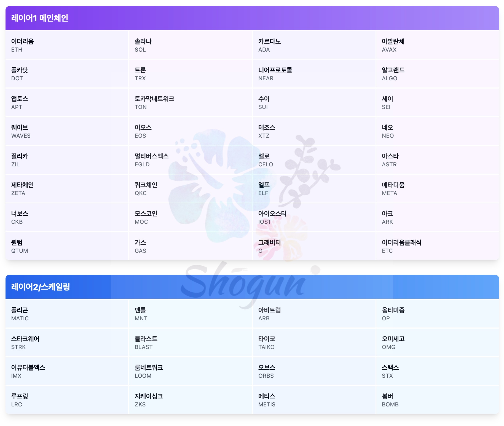Choose the 오미세고 OMG entry

(438, 342)
